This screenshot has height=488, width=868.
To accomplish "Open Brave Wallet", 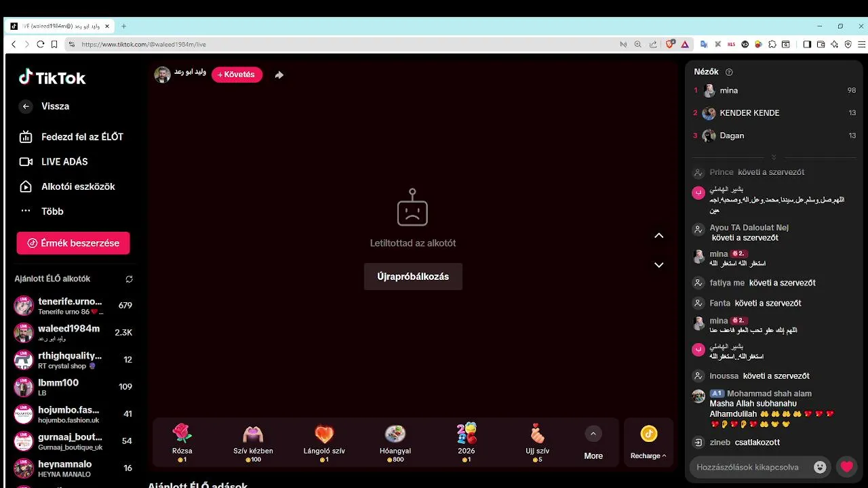I will 821,44.
